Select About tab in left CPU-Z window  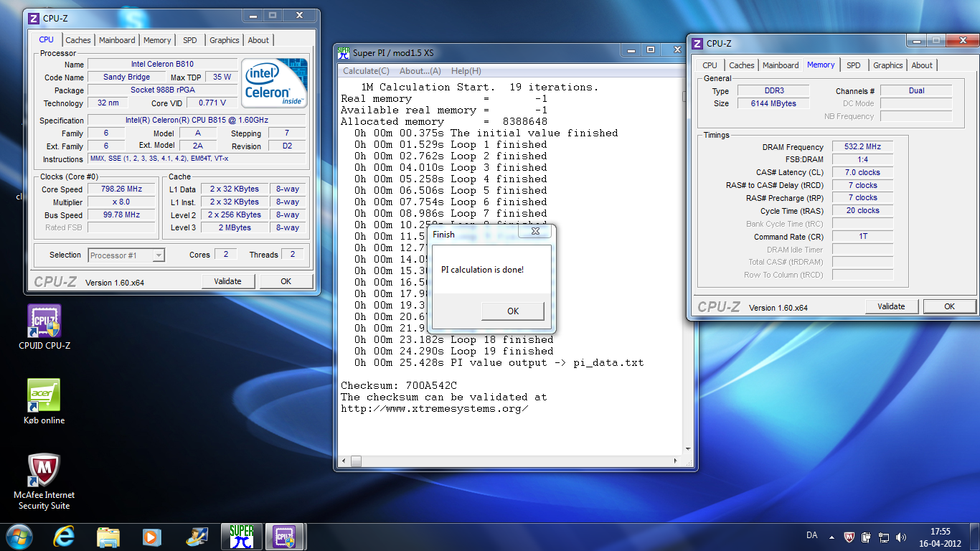click(258, 40)
